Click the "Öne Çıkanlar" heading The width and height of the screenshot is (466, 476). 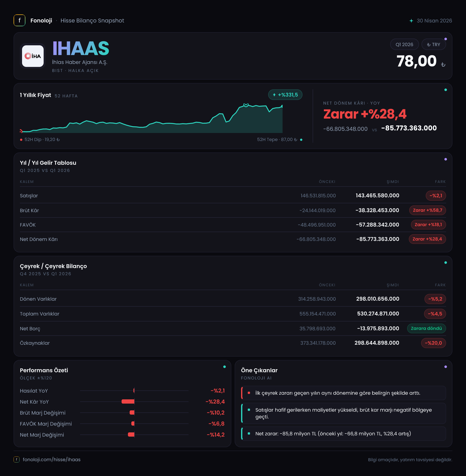(259, 370)
